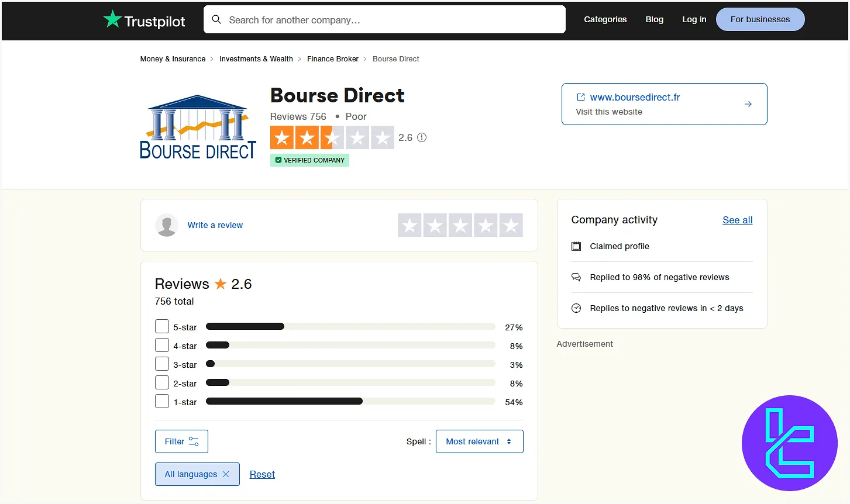Viewport: 850px width, 504px height.
Task: Click See all in Company activity
Action: (737, 220)
